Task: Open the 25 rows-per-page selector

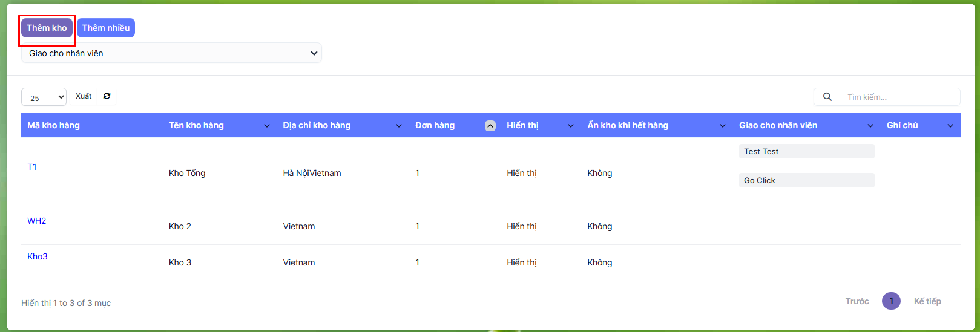Action: 44,97
